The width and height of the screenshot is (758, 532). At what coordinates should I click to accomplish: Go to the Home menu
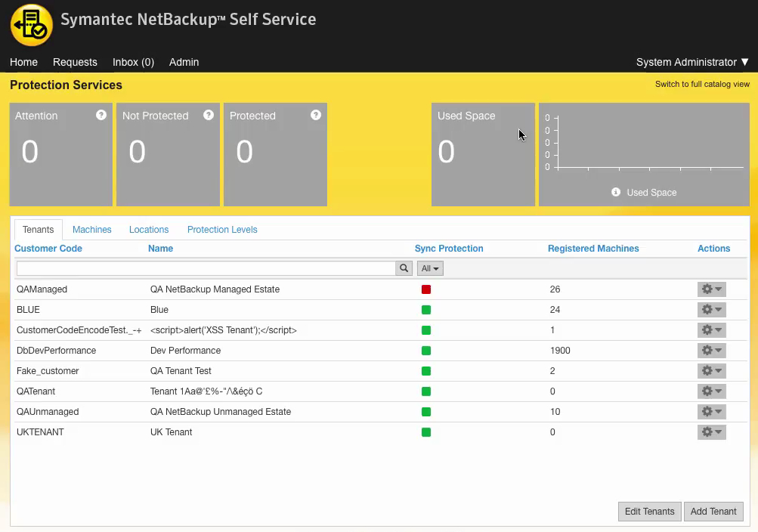coord(23,62)
